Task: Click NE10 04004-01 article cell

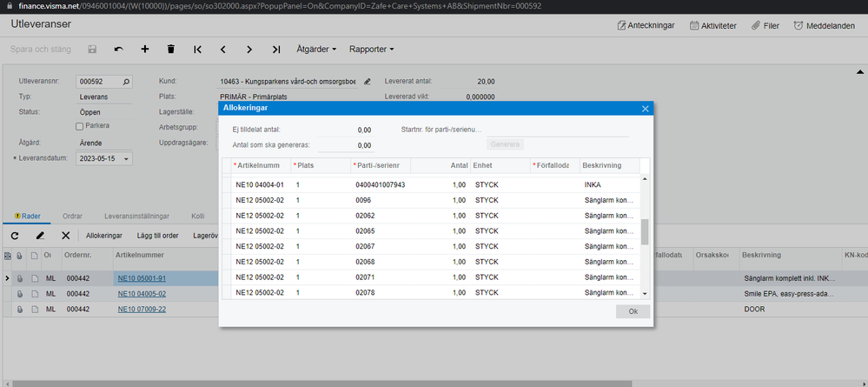Action: 261,185
